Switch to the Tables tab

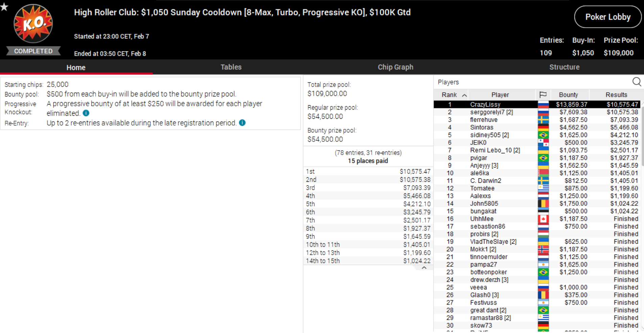pyautogui.click(x=231, y=67)
